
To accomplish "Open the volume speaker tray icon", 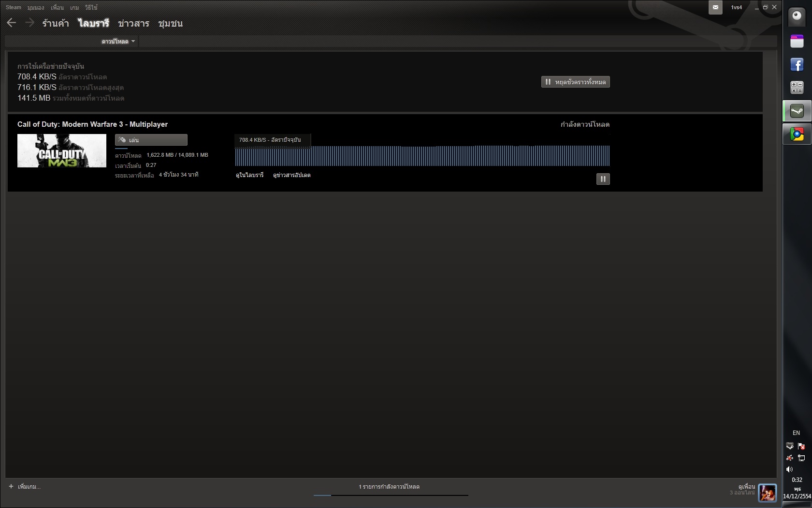I will pyautogui.click(x=790, y=469).
